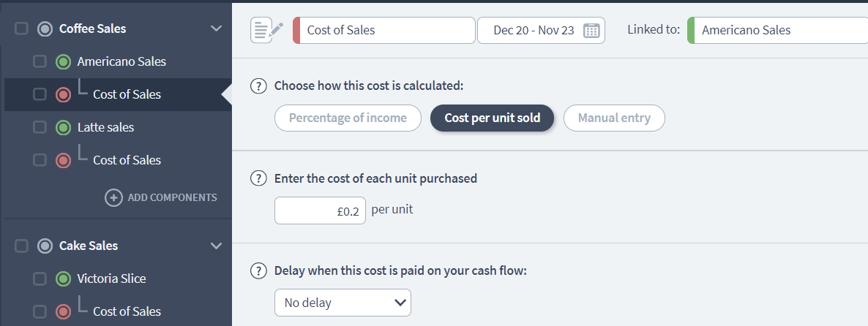Viewport: 868px width, 326px height.
Task: Click the help icon beside cost calculation
Action: coord(258,86)
